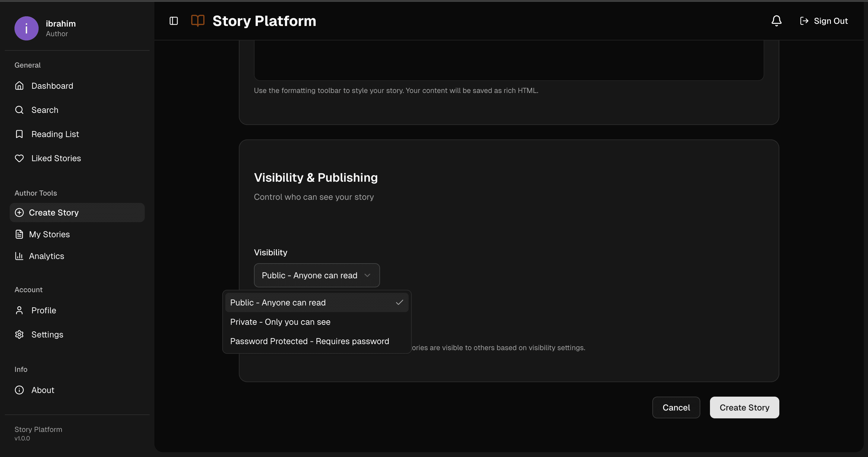This screenshot has height=457, width=868.
Task: Click the Story Platform book logo
Action: [x=198, y=21]
